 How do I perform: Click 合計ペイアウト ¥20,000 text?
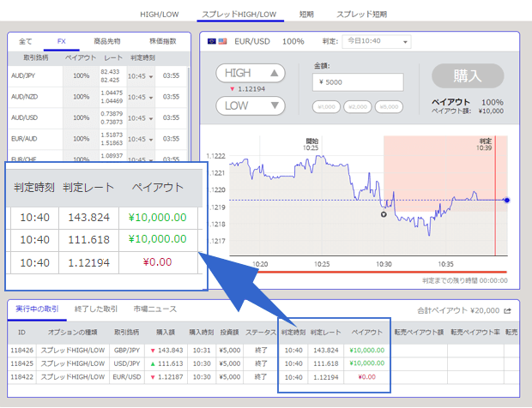(x=458, y=311)
